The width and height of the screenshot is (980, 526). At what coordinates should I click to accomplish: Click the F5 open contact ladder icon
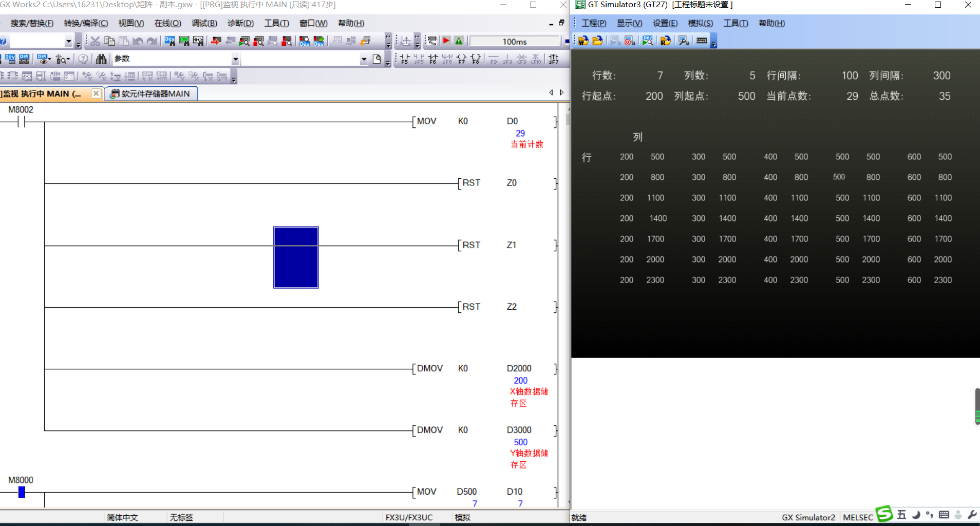click(405, 59)
